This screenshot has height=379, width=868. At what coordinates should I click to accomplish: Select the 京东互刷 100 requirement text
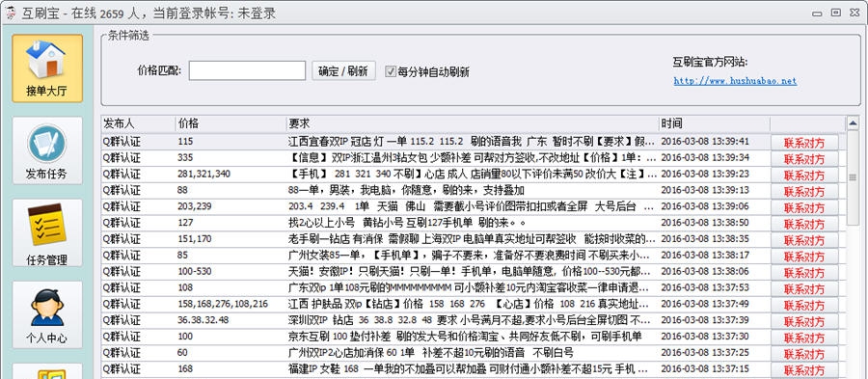point(466,337)
